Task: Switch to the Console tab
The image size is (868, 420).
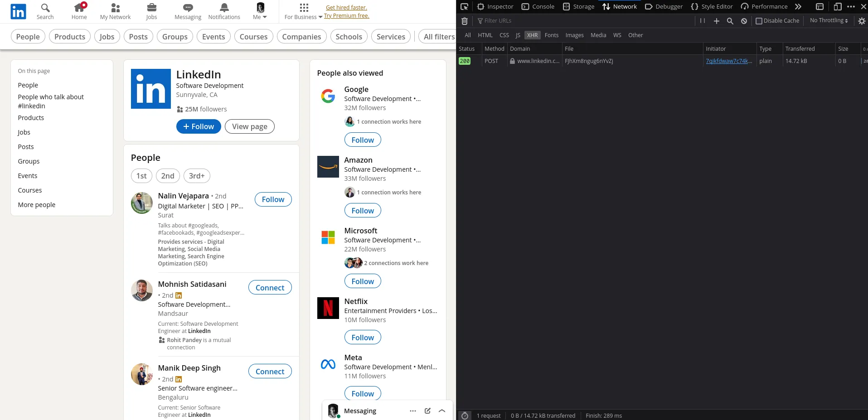Action: 538,7
